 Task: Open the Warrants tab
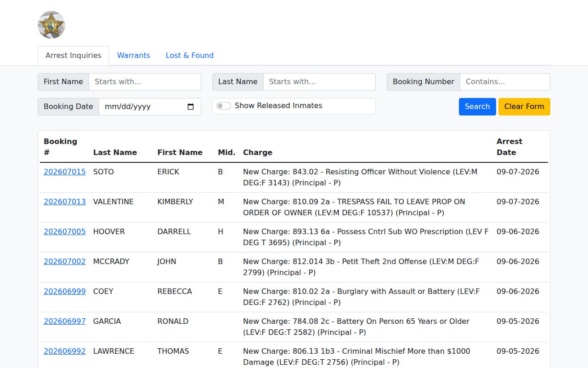(134, 56)
